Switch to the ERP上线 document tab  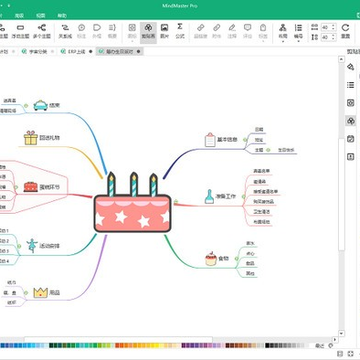pos(77,51)
